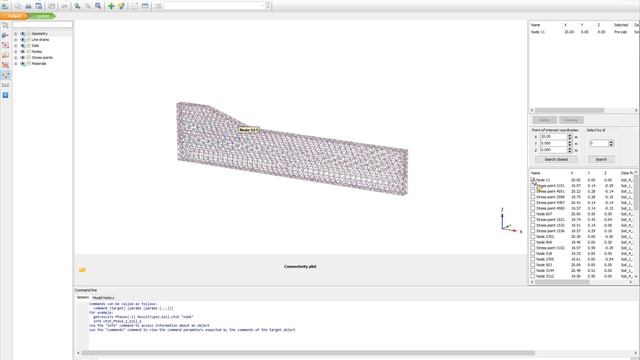
Task: Toggle the Geometry checkbox in the tree
Action: [x=29, y=34]
